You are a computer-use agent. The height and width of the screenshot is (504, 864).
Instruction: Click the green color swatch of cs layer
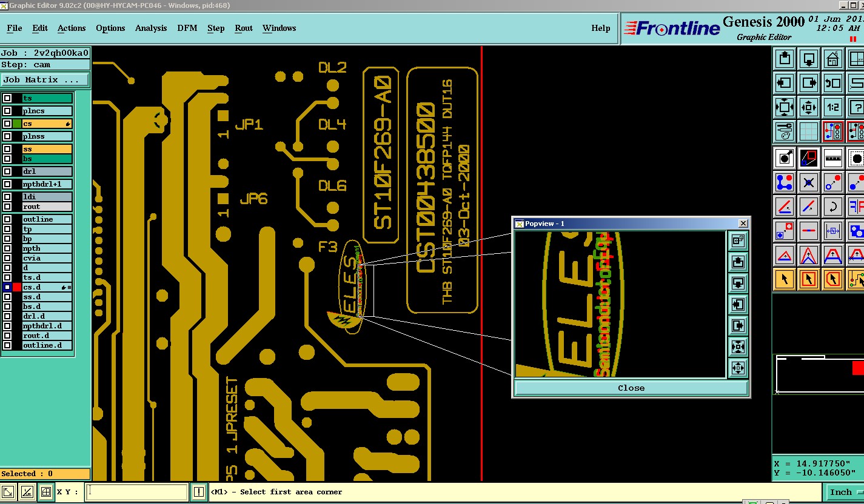pos(17,124)
